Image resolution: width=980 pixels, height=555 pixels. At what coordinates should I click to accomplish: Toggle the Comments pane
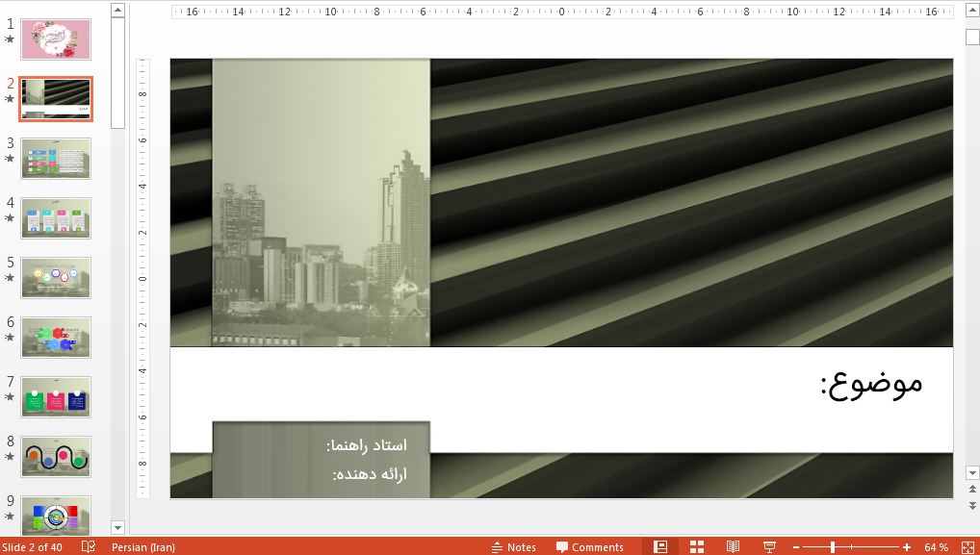click(x=591, y=546)
